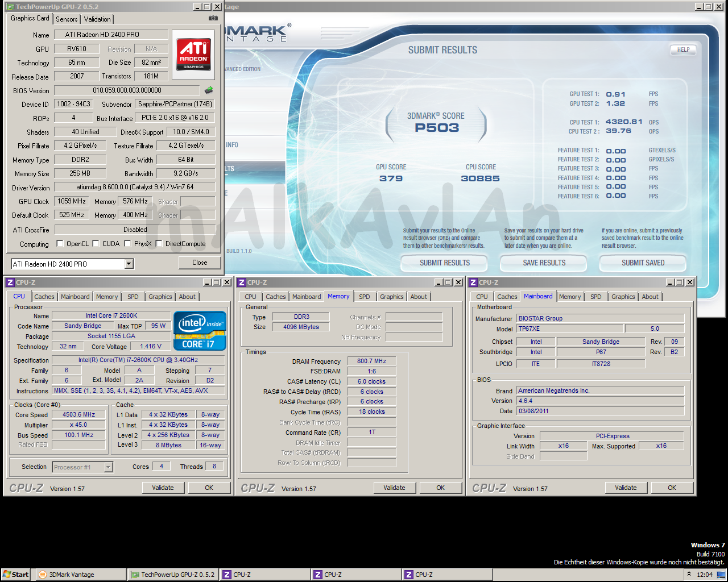
Task: Click the GPU-Z Close button
Action: 200,263
